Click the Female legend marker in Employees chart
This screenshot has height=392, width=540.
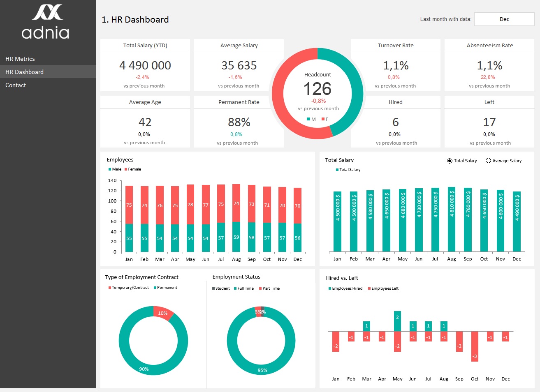click(x=126, y=169)
